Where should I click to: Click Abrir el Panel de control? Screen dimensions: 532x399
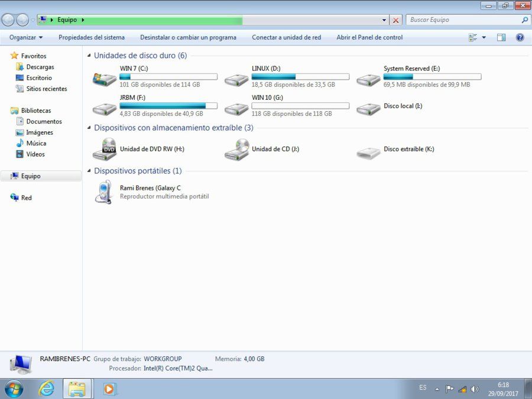tap(369, 37)
